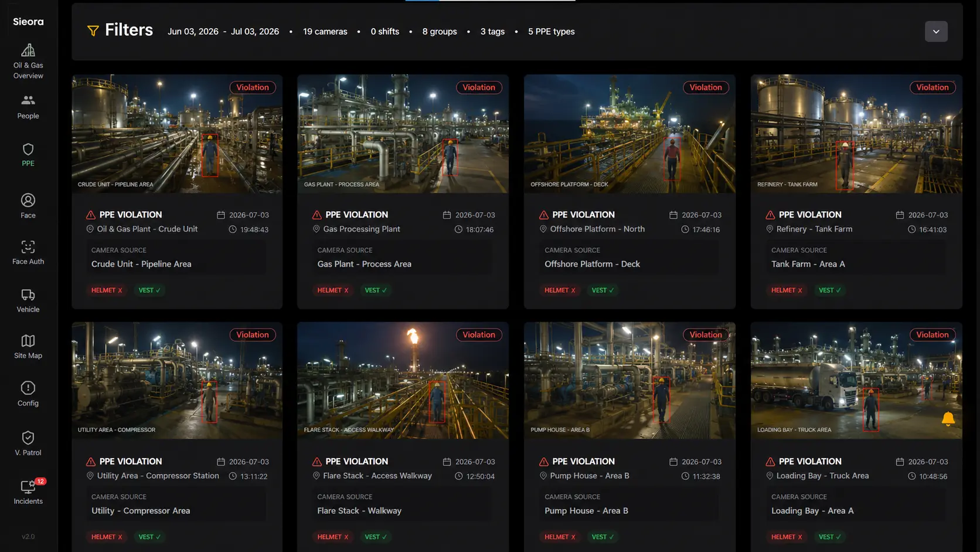Click Violation badge on Offshore Platform image
The image size is (980, 552).
pos(706,87)
